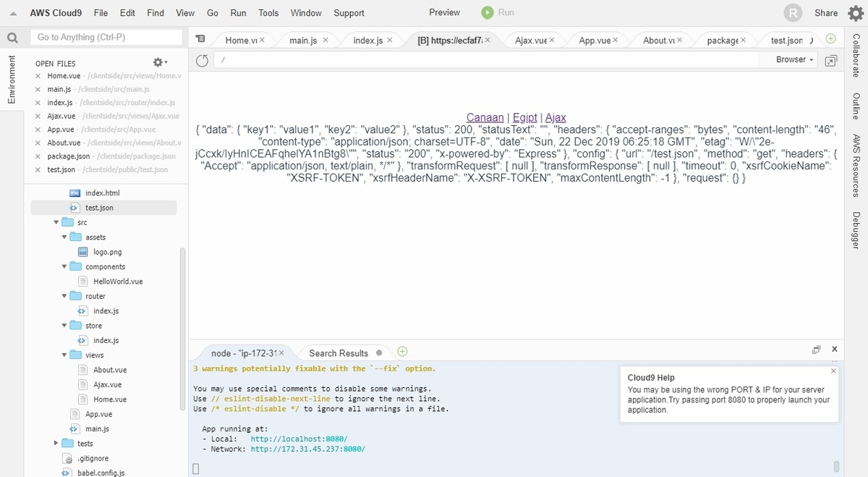Click the Go to Anything search field
The image size is (868, 477).
pyautogui.click(x=106, y=37)
